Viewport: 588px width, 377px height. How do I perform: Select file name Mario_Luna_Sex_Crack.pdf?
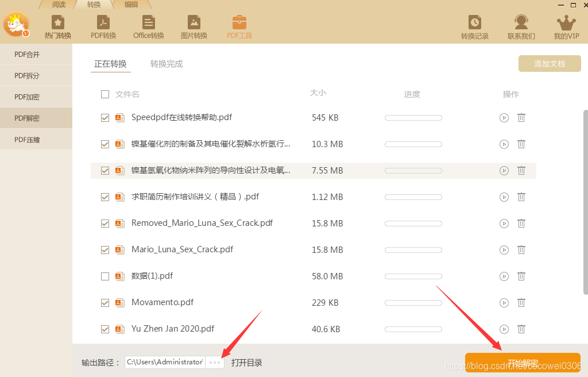point(182,250)
